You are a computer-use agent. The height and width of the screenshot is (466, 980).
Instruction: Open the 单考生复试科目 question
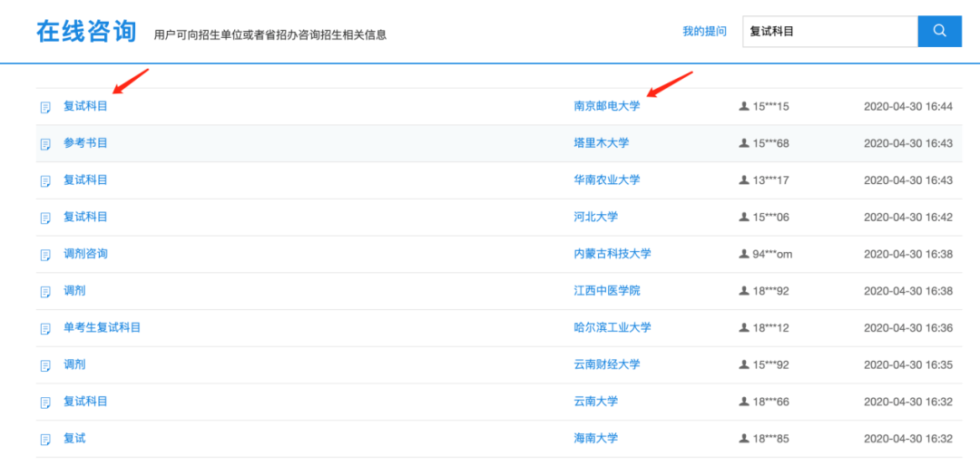point(102,327)
